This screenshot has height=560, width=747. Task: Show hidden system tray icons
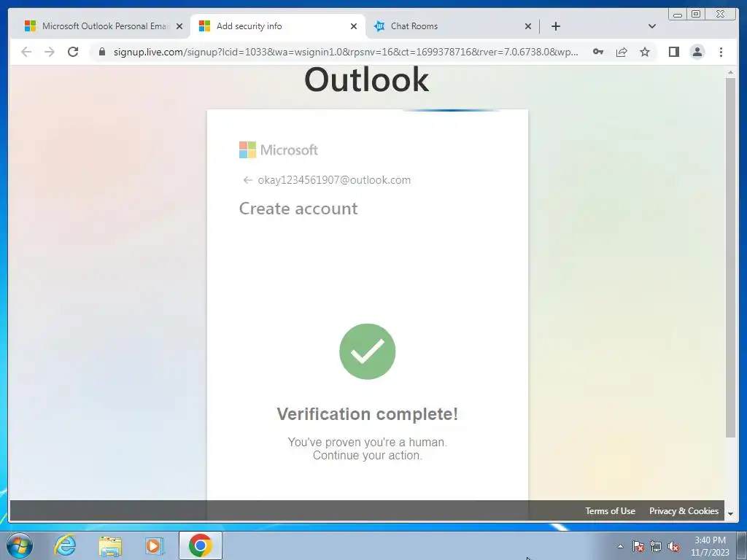[x=620, y=546]
